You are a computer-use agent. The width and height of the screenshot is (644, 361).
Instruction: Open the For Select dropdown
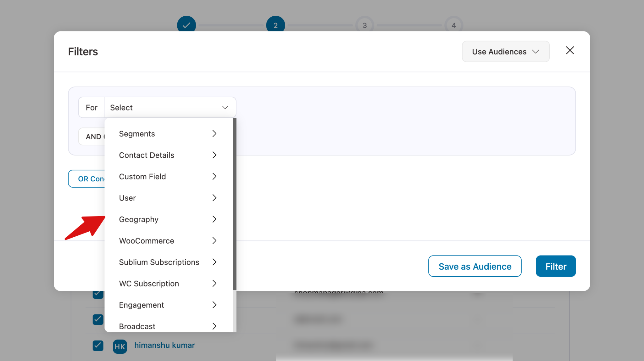[x=170, y=107]
